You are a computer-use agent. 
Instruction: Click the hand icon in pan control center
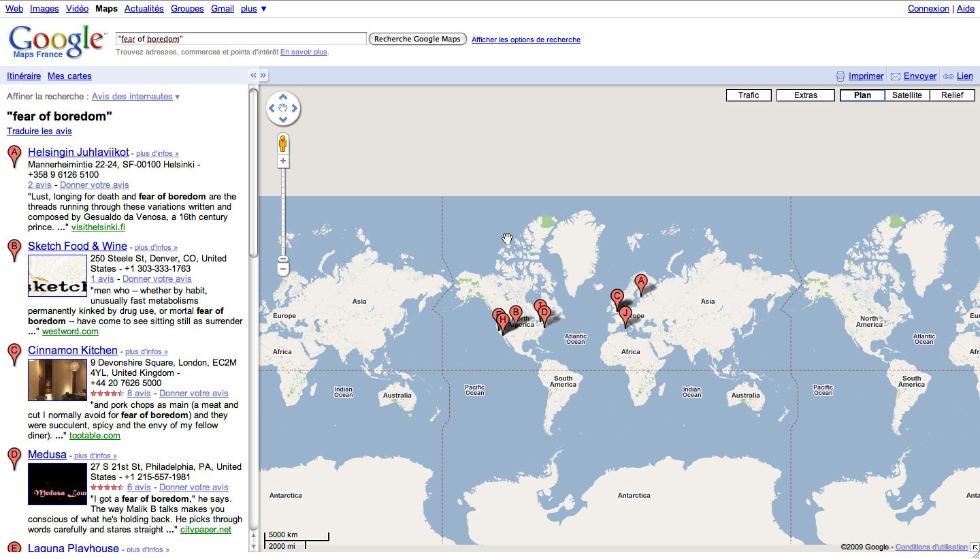point(283,108)
